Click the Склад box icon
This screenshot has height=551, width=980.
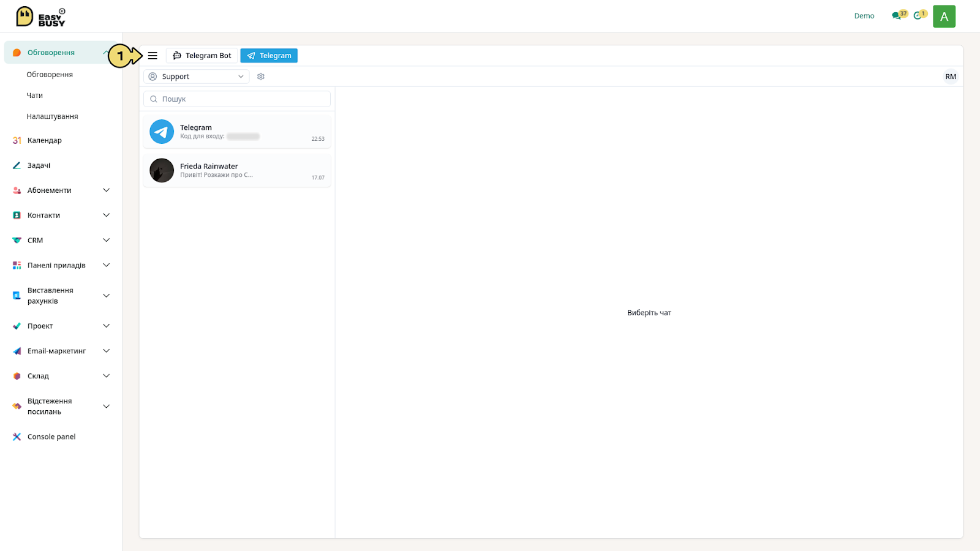click(x=17, y=377)
